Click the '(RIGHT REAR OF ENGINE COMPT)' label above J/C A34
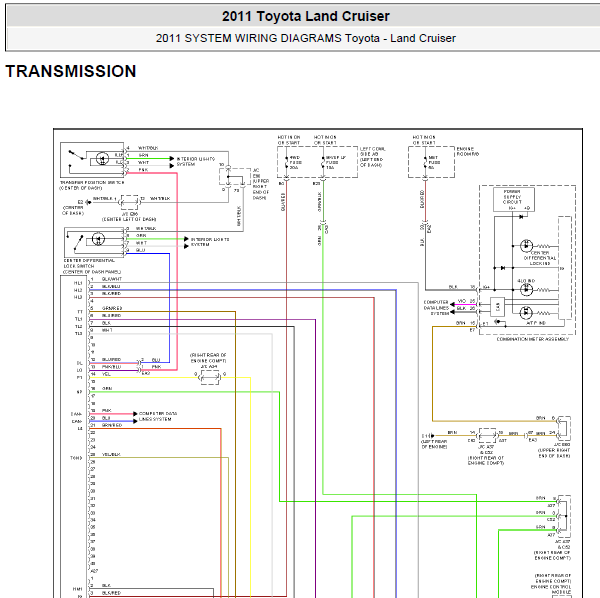 coord(209,358)
